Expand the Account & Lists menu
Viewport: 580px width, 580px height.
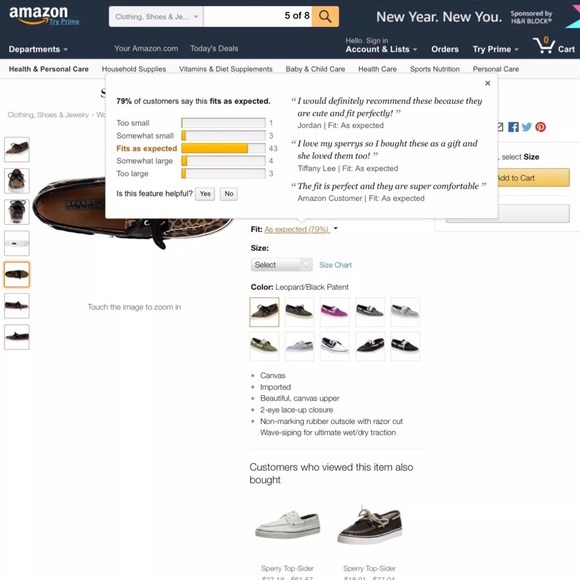381,49
